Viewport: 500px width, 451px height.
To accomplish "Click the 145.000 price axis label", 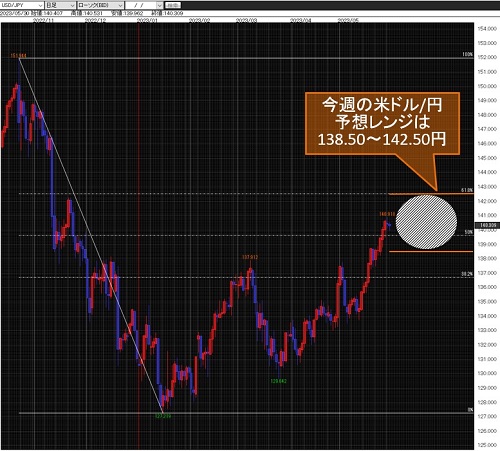I will pyautogui.click(x=487, y=158).
